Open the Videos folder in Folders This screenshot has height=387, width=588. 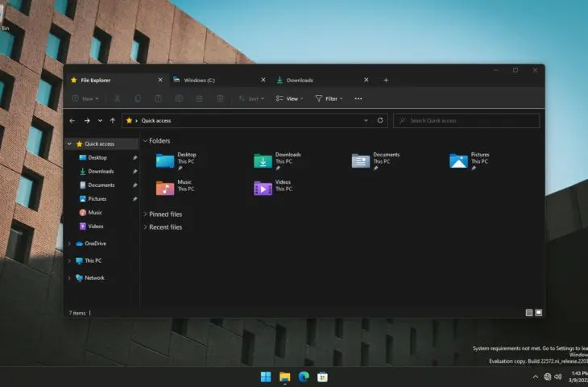[263, 188]
